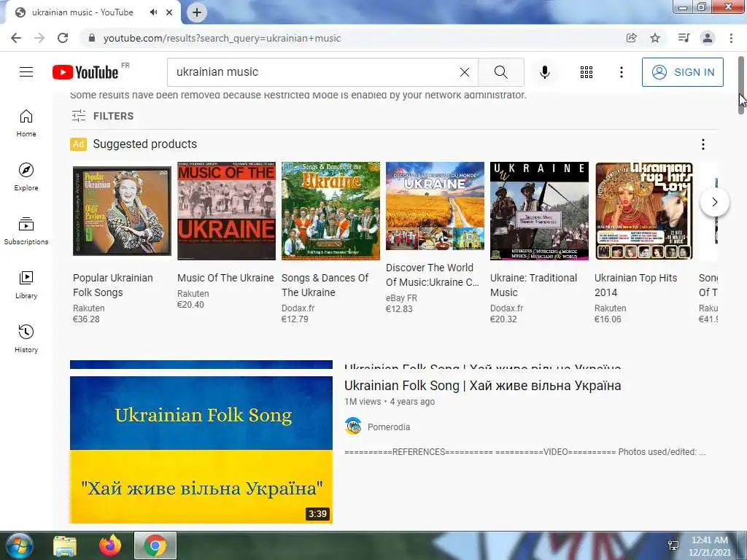
Task: Select the ukrainian music - YouTube tab
Action: click(x=82, y=12)
